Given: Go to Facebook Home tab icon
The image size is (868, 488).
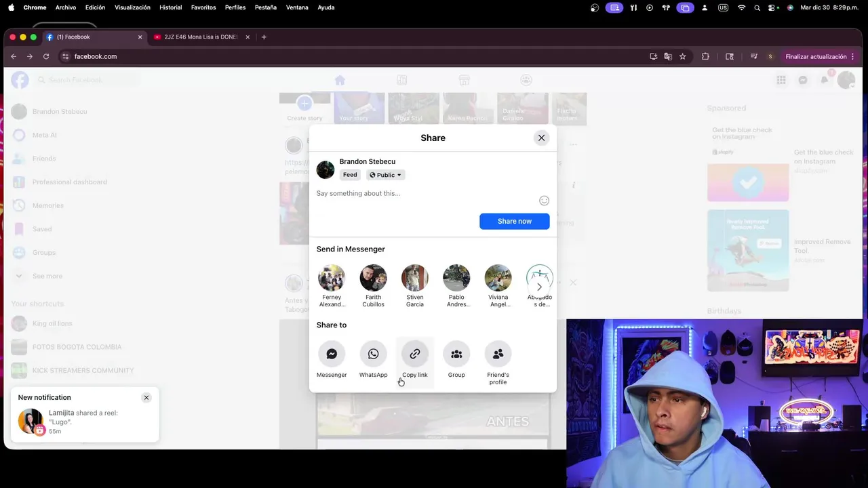Looking at the screenshot, I should [x=340, y=80].
